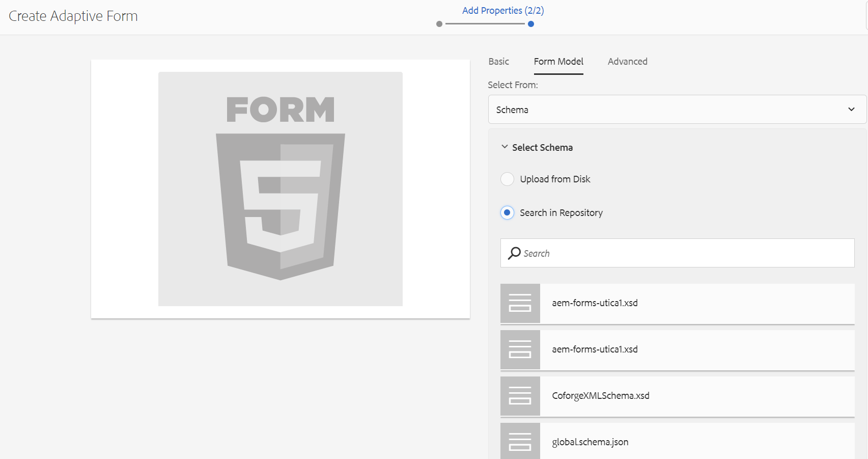Click the global.schema.json schema icon

[520, 441]
